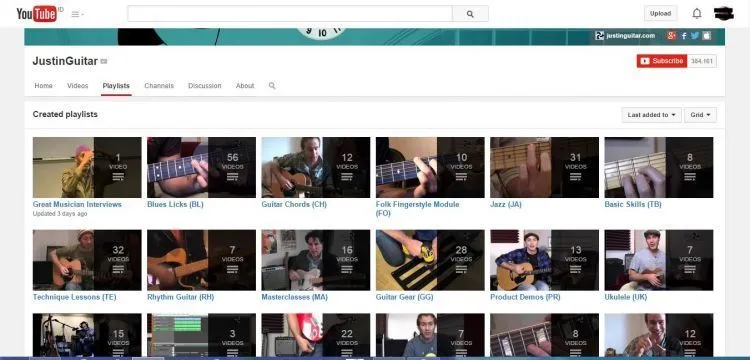
Task: Switch to the Videos tab
Action: tap(77, 86)
